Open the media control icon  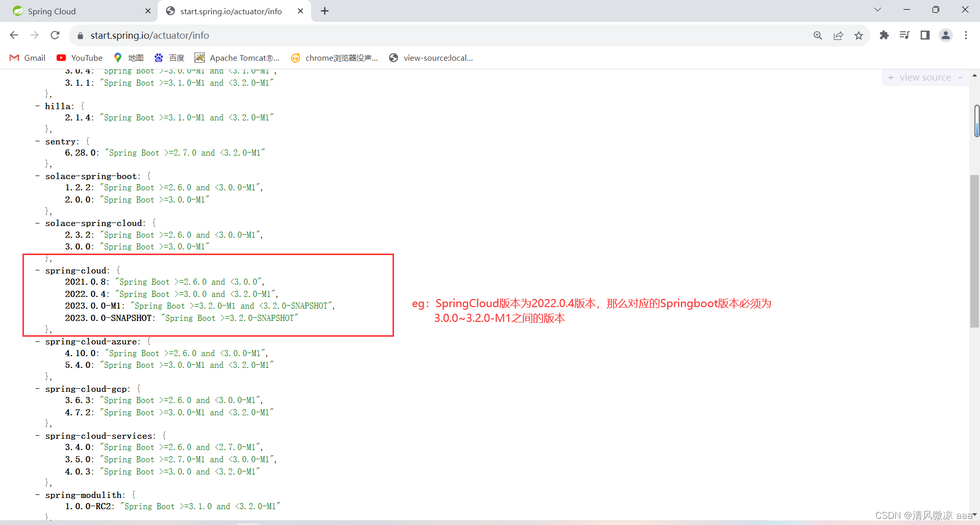[x=904, y=35]
